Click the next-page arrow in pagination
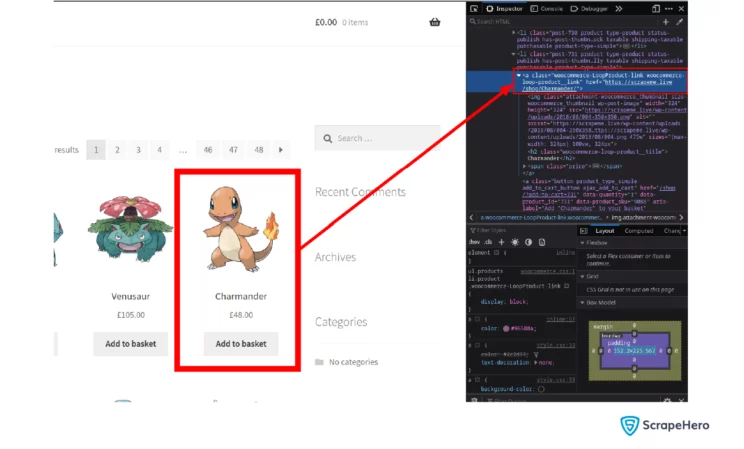 [x=280, y=150]
